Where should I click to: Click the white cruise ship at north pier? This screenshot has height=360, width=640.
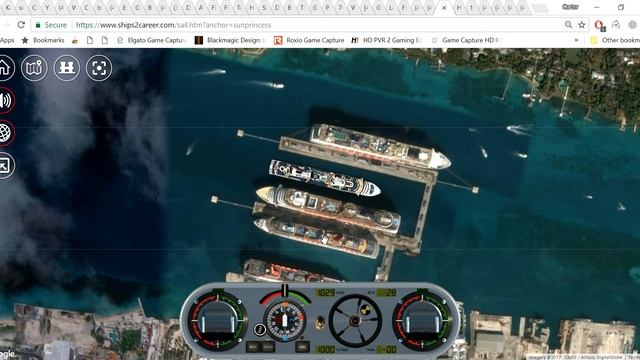(x=380, y=147)
